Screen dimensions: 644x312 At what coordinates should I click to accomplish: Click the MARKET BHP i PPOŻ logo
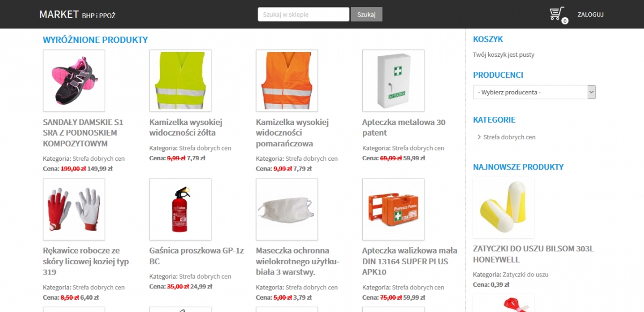pos(77,14)
